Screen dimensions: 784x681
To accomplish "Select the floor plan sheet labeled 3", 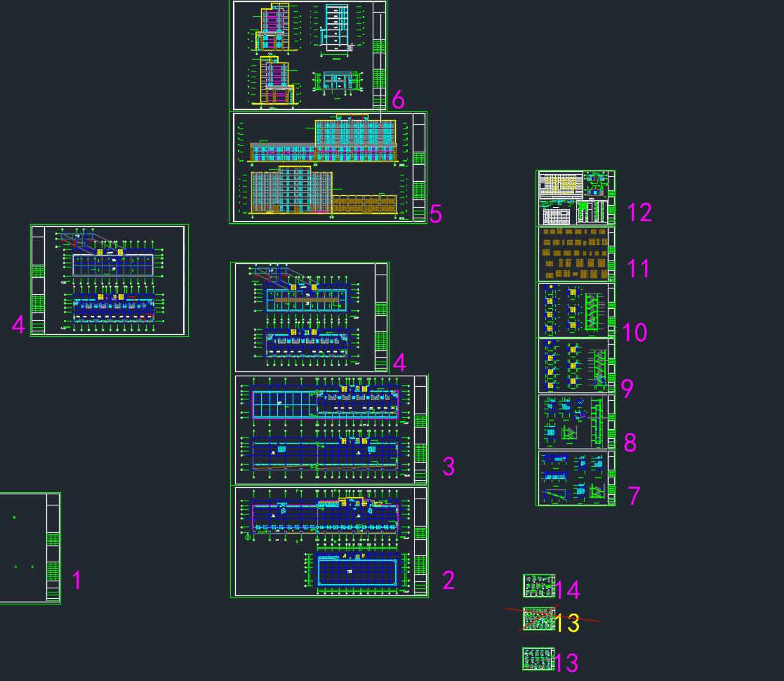I will 330,429.
